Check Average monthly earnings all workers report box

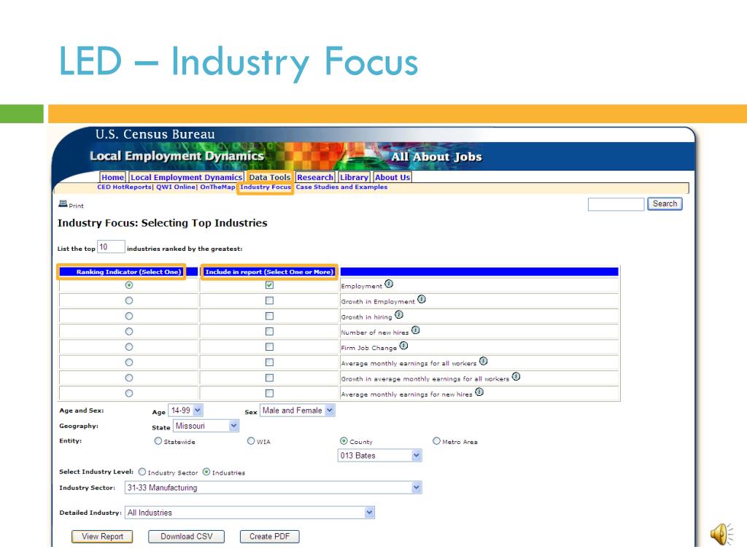[x=270, y=362]
